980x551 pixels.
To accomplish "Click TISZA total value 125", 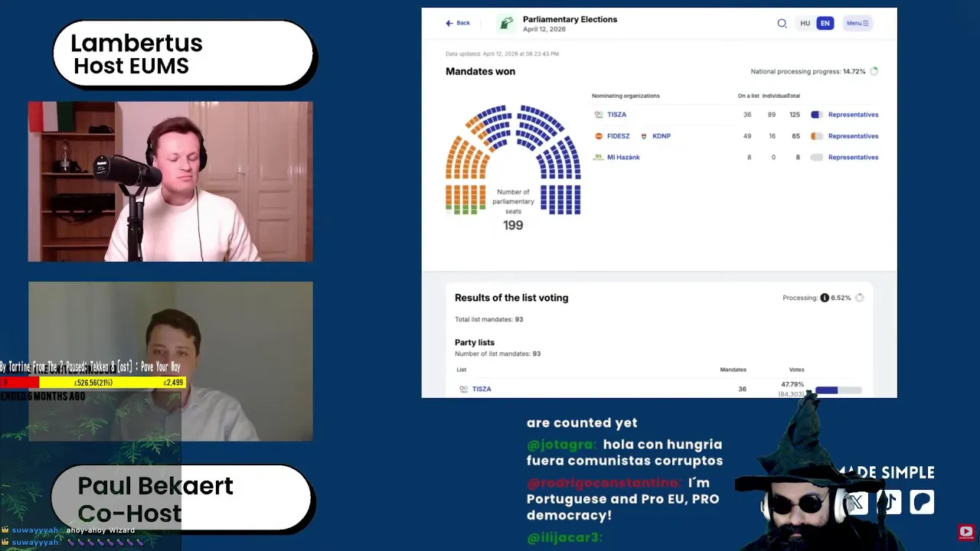I will point(795,115).
